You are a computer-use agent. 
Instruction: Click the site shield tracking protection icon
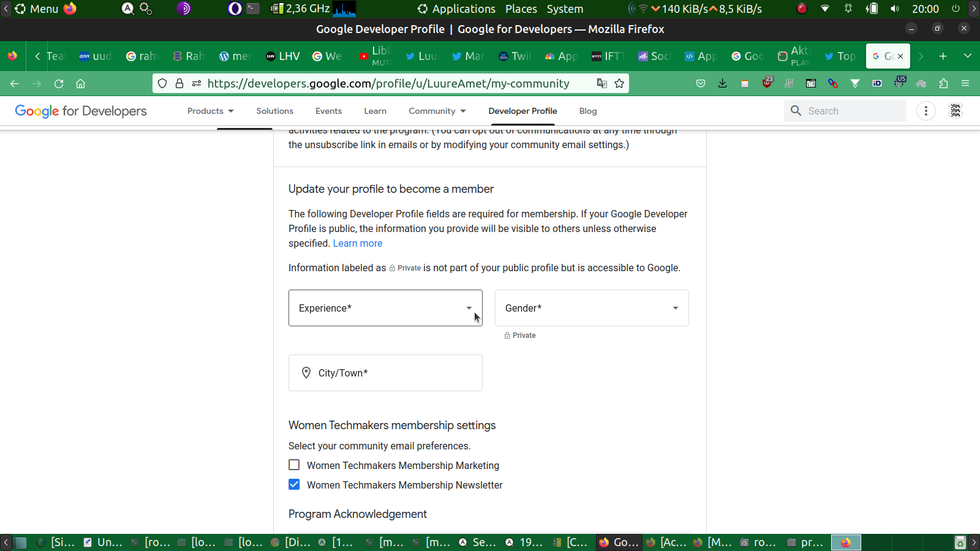[x=162, y=83]
